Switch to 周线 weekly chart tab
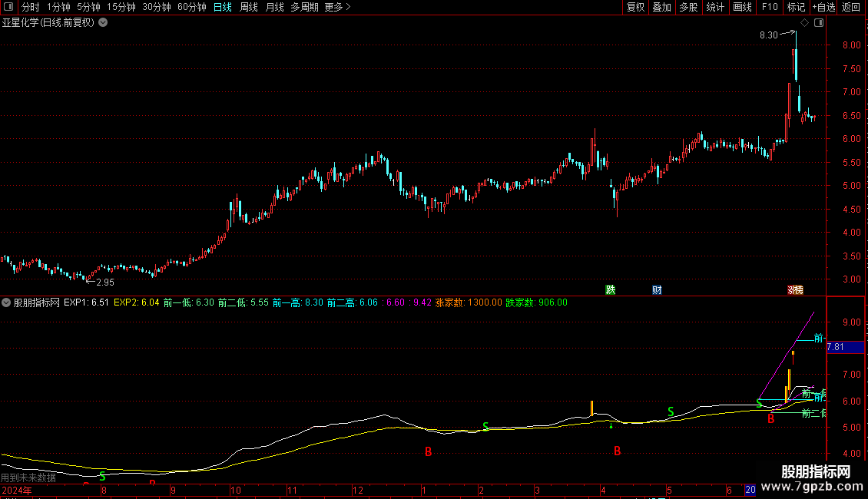 click(249, 7)
